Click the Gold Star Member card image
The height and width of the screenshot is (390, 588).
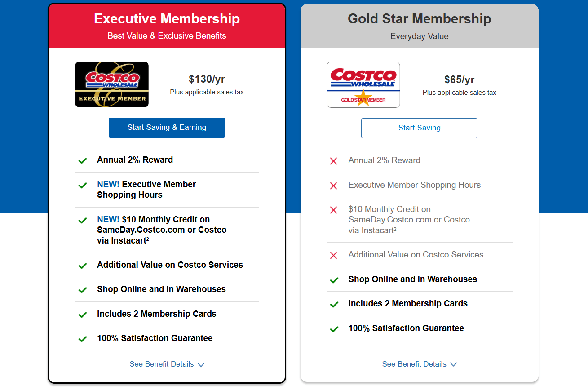coord(363,85)
